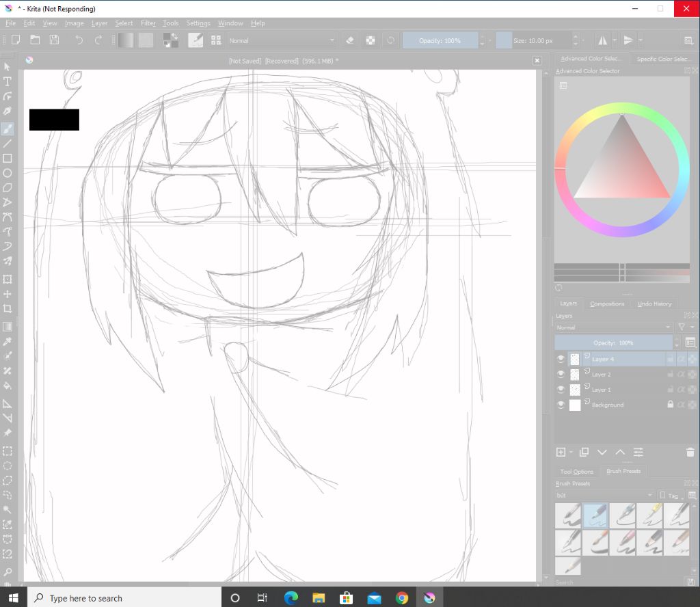Add a new paint layer

pos(561,452)
